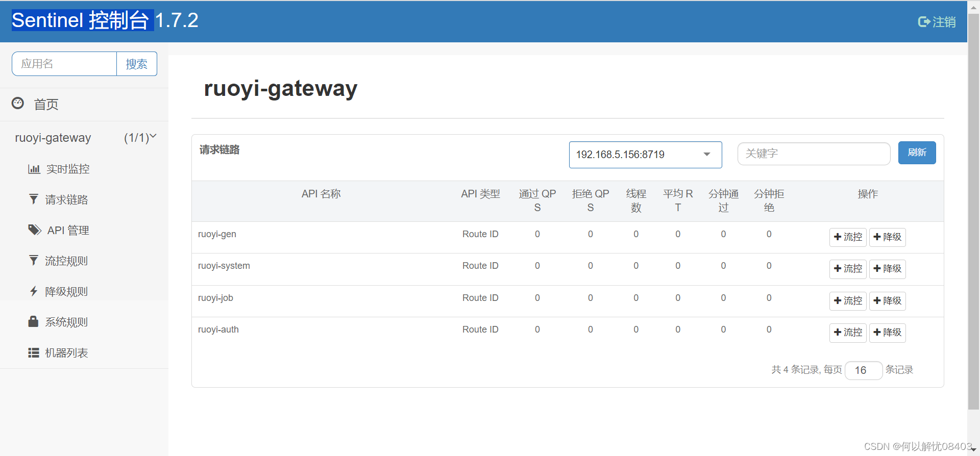Add 降级 rule for ruoyi-job
Viewport: 980px width, 456px height.
coord(887,301)
